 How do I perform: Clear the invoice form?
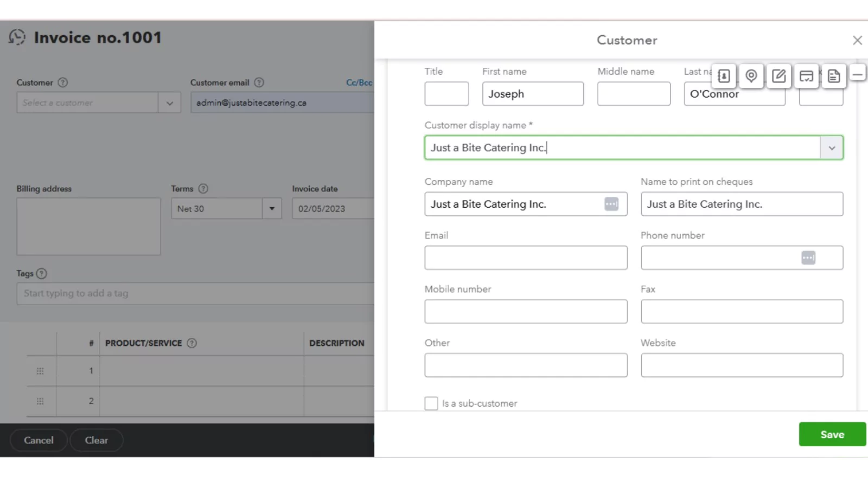(97, 440)
